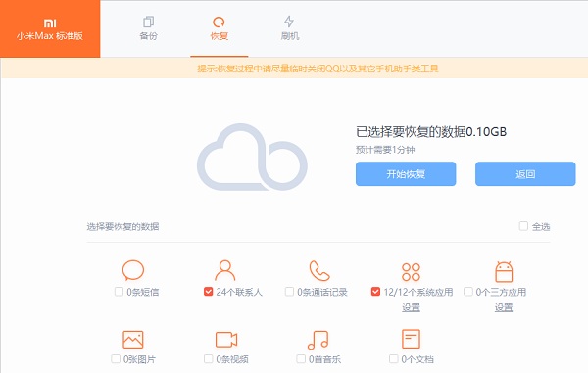The height and width of the screenshot is (373, 588).
Task: Open the 备份 backup tab
Action: point(149,28)
